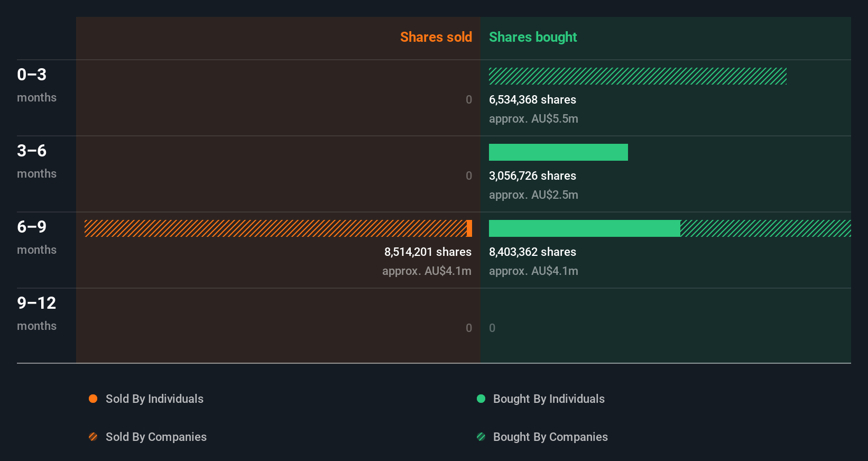
Task: Click the striped green 0–3 months bought bar
Action: click(638, 76)
